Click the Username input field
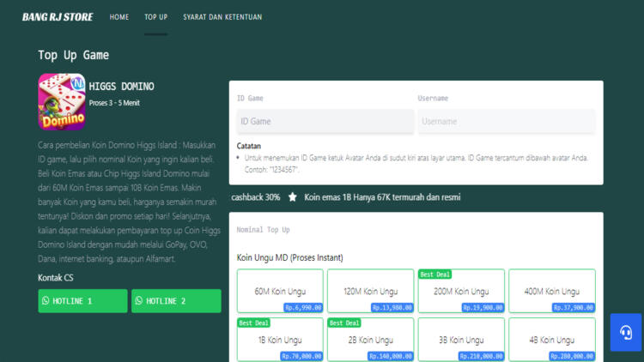This screenshot has height=362, width=644. click(506, 122)
